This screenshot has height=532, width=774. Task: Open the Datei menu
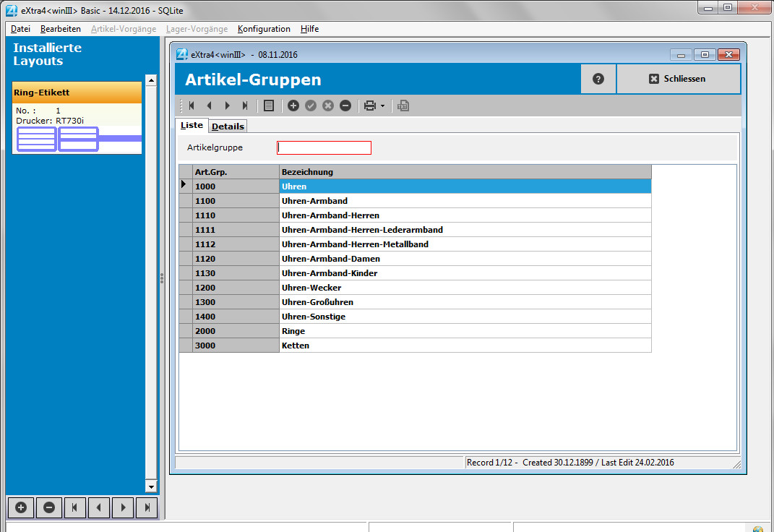click(x=20, y=29)
